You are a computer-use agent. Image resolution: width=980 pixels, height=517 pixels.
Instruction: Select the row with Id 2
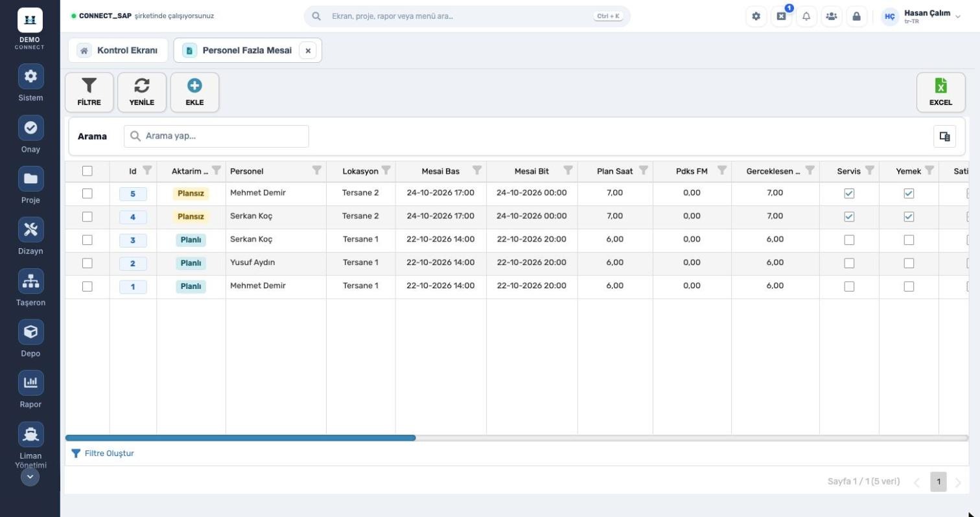87,264
